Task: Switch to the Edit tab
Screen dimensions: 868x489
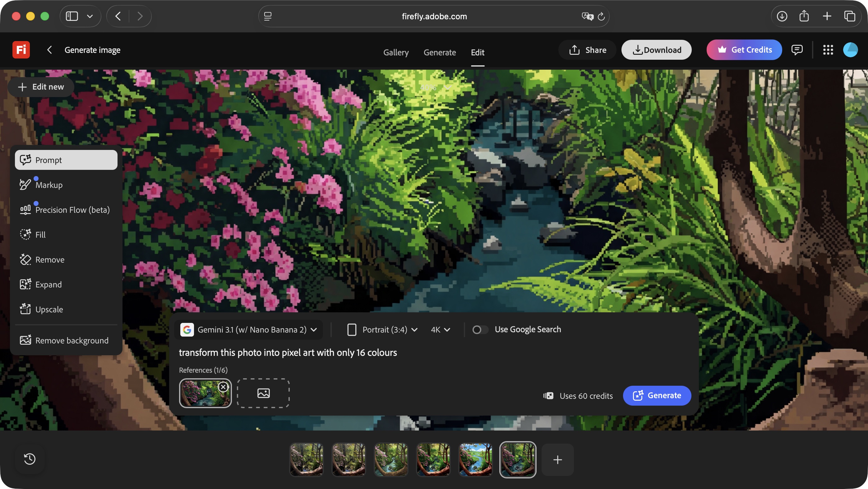Action: coord(478,52)
